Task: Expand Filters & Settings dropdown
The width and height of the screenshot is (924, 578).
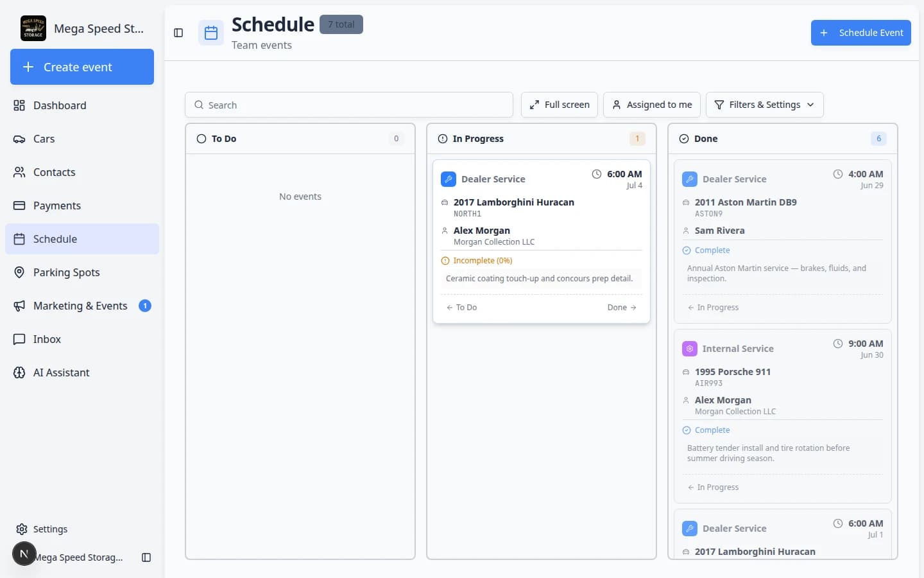Action: (x=764, y=105)
